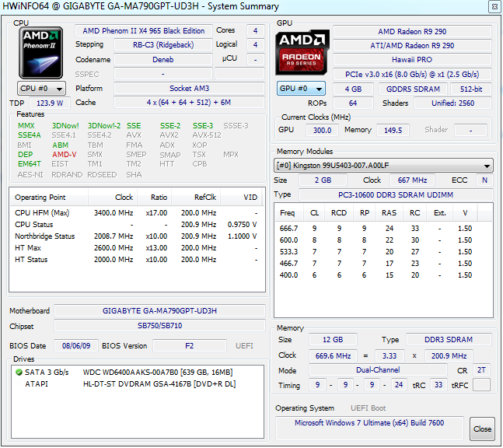Click the Deneb codename field
Image resolution: width=503 pixels, height=448 pixels.
[163, 60]
